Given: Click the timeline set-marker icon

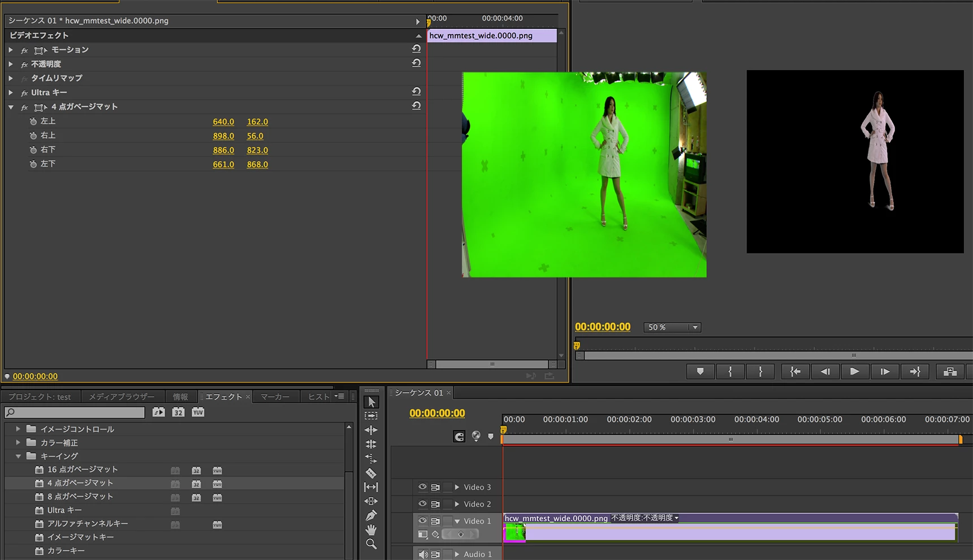Looking at the screenshot, I should tap(491, 436).
